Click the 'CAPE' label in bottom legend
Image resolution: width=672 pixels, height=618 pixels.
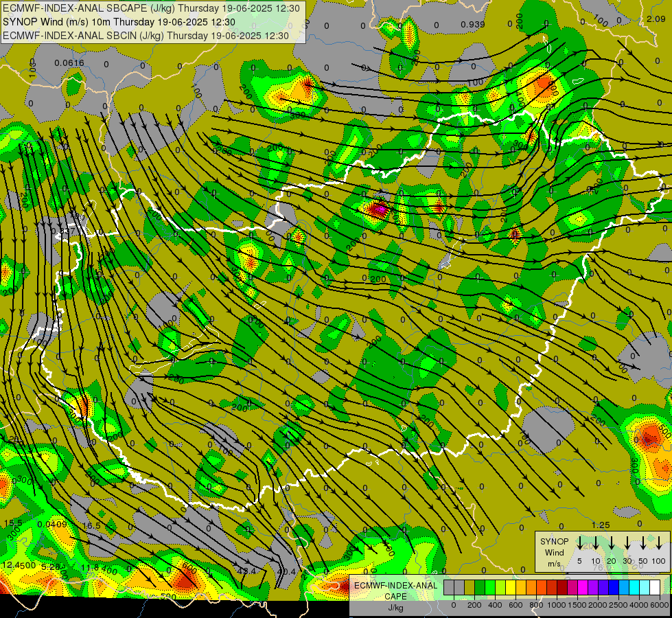pos(395,596)
